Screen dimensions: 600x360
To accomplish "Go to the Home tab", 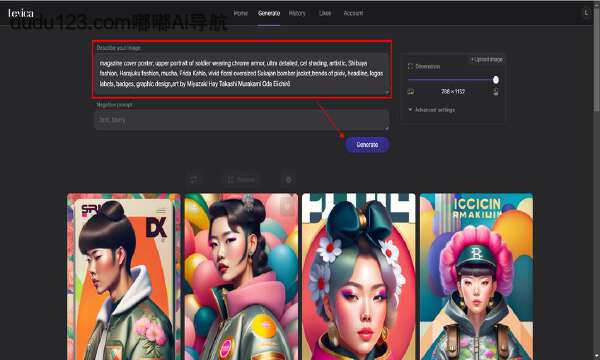I will 241,13.
